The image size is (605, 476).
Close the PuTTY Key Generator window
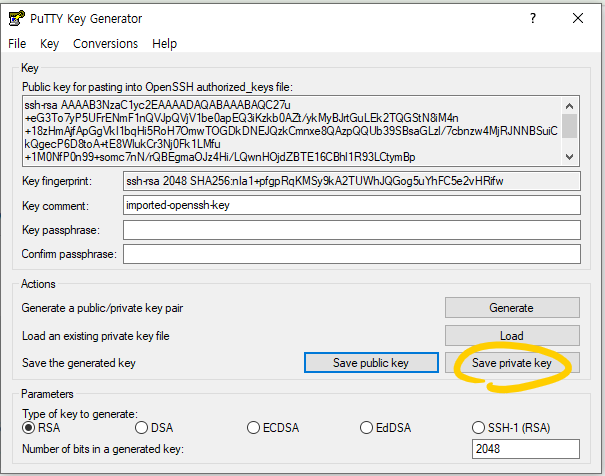coord(578,18)
